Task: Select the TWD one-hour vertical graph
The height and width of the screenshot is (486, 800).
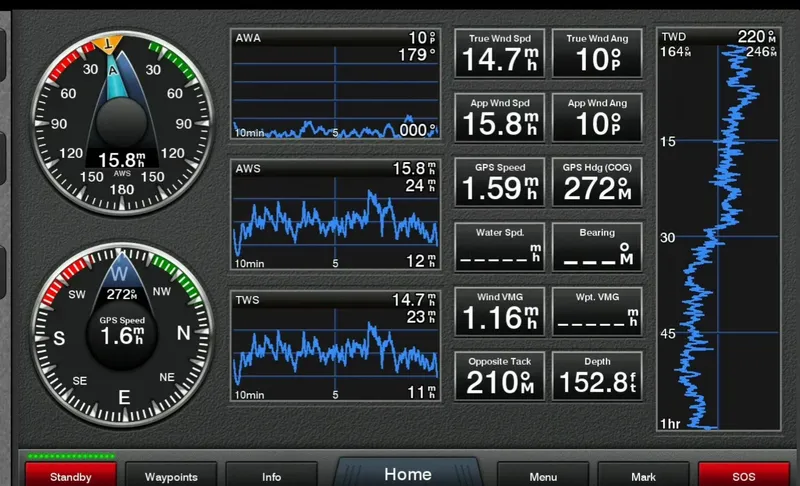Action: pos(718,230)
